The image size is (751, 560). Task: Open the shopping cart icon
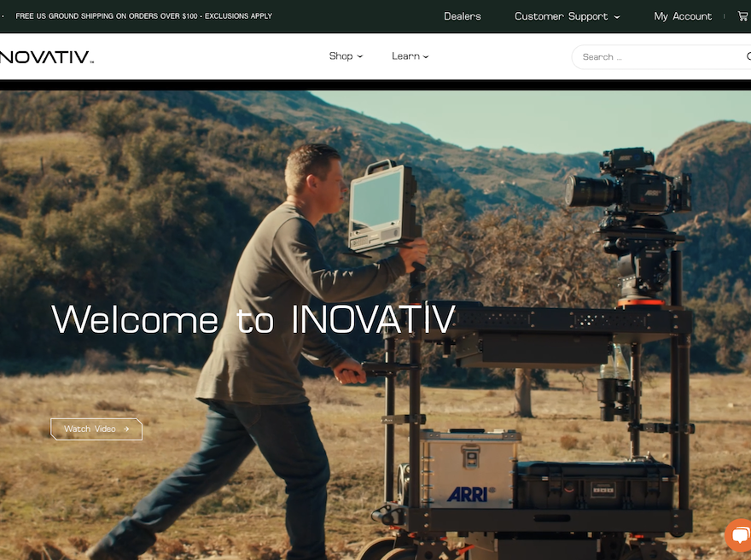tap(742, 16)
